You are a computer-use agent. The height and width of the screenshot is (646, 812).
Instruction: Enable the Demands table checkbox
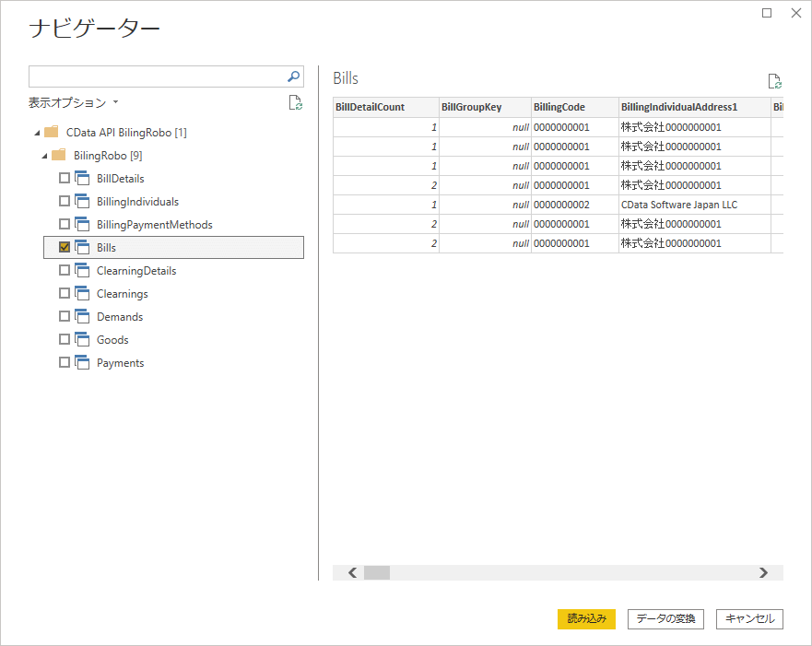tap(65, 316)
